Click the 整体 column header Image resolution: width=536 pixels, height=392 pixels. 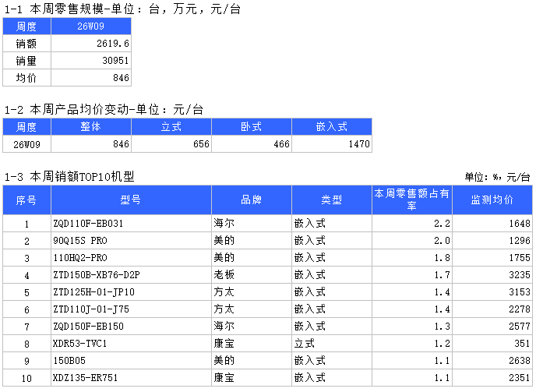pos(91,126)
